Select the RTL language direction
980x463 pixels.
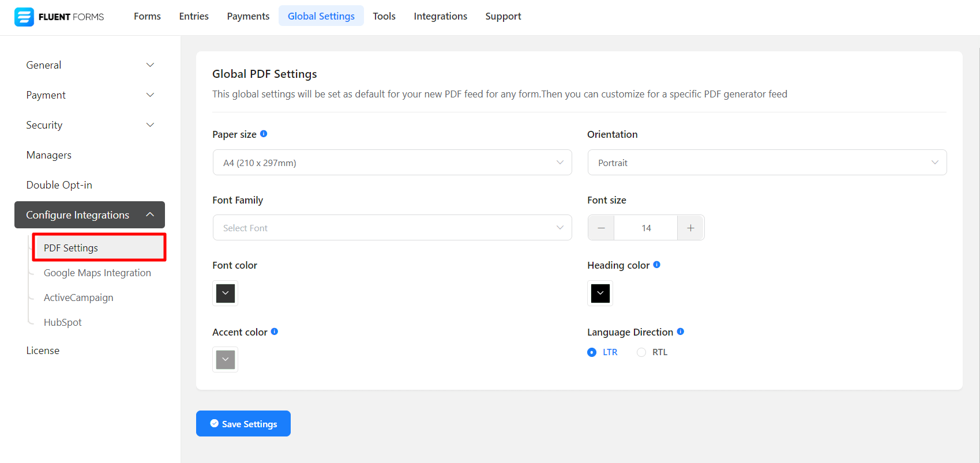641,352
